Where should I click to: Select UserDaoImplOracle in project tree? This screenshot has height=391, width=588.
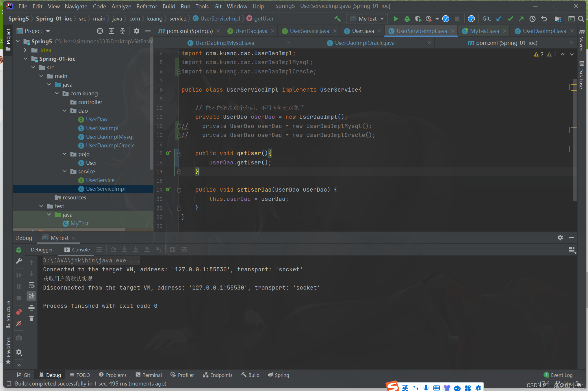[110, 145]
